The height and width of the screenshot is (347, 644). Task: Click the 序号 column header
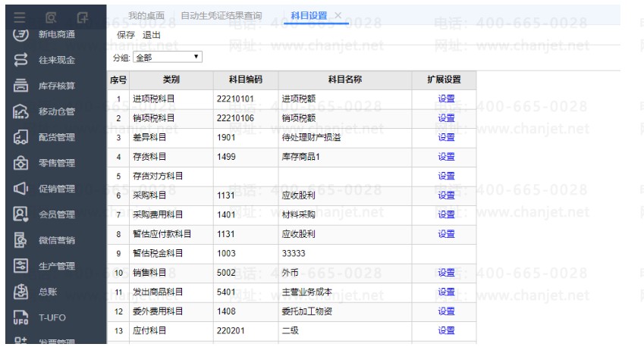[118, 80]
